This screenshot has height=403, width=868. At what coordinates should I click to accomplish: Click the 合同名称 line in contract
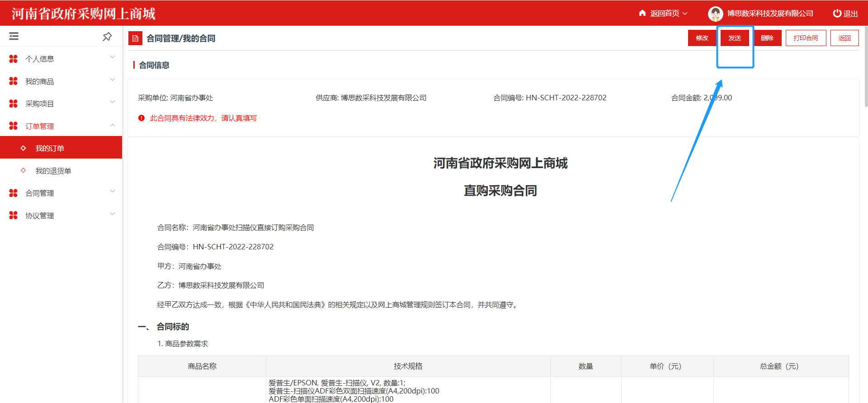pos(236,227)
